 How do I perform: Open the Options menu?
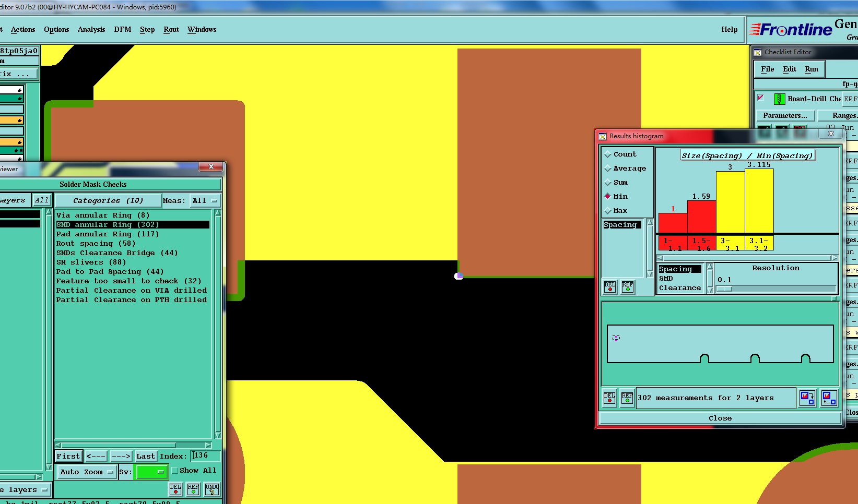click(x=56, y=30)
